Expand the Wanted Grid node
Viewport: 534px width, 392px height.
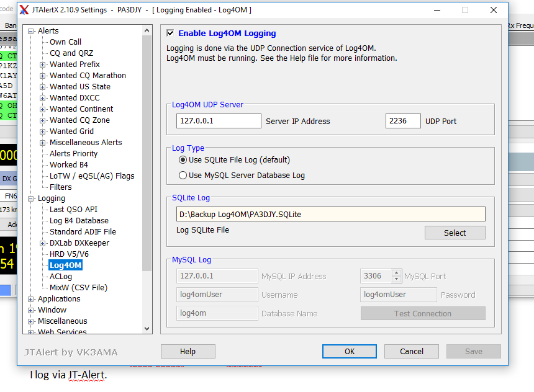point(42,131)
